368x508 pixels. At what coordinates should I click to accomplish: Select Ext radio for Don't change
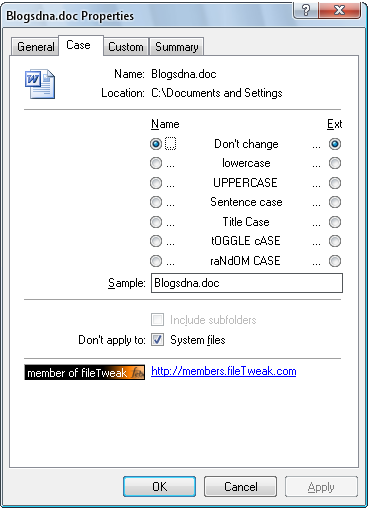(335, 144)
